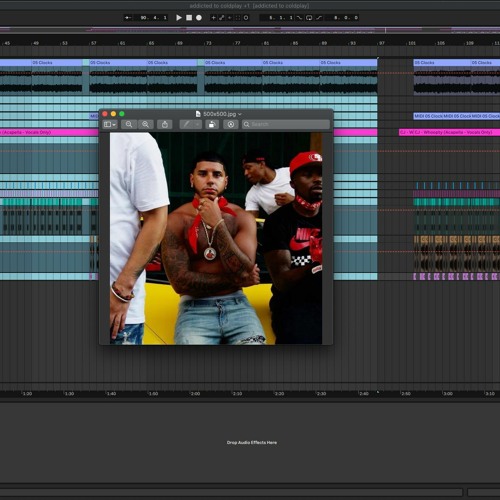Screen dimensions: 500x500
Task: Zoom out in the Preview window
Action: click(129, 124)
